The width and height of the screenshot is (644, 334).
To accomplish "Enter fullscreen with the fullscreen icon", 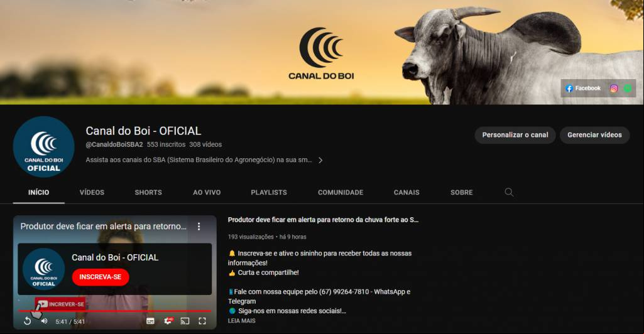I will click(202, 321).
